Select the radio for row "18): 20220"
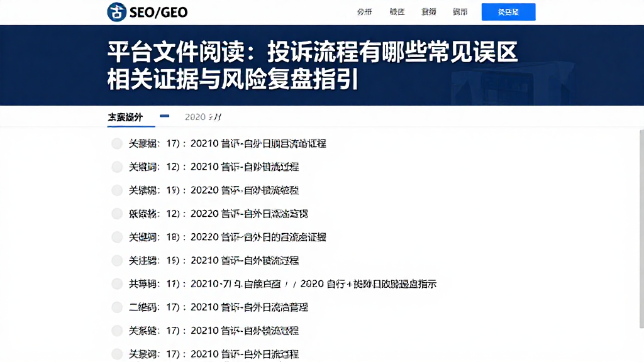The image size is (644, 362). pyautogui.click(x=117, y=237)
